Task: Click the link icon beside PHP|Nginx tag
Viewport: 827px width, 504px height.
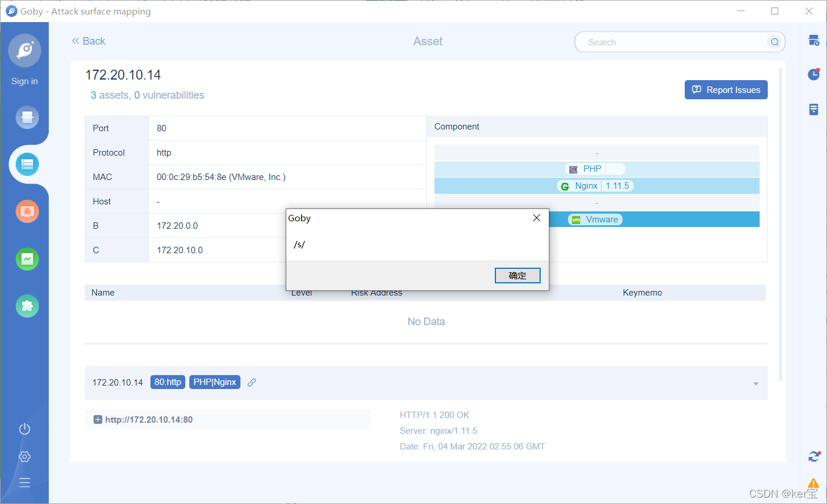Action: (251, 382)
